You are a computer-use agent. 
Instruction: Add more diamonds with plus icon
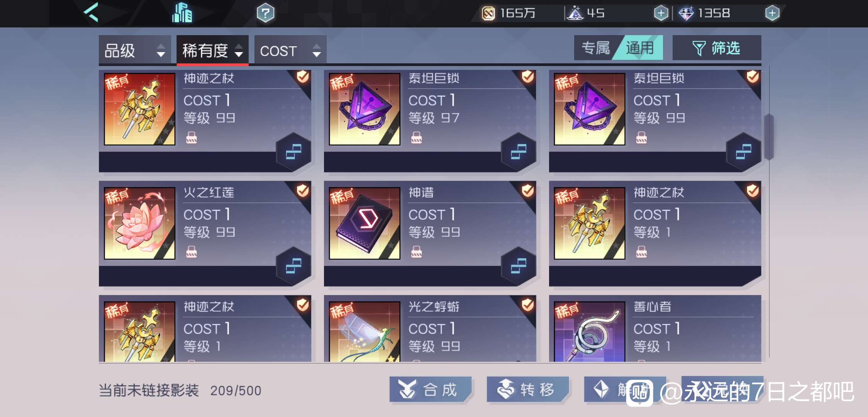tap(772, 13)
